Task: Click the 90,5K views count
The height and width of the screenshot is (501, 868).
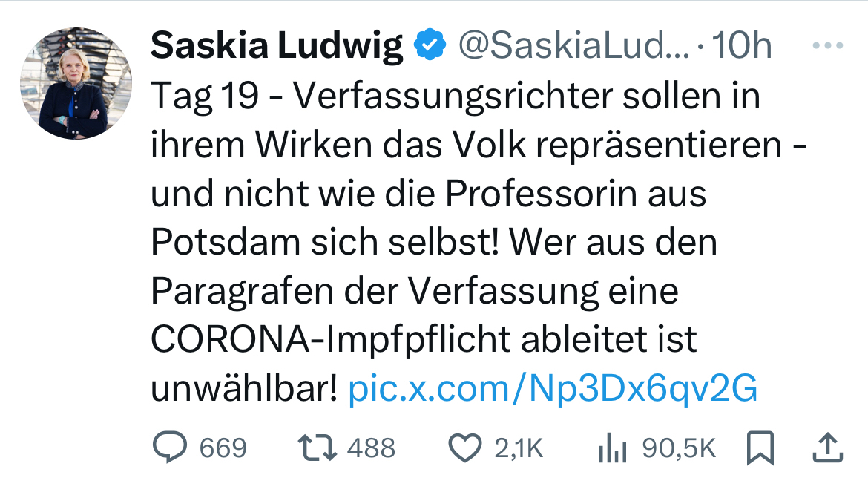Action: (679, 448)
